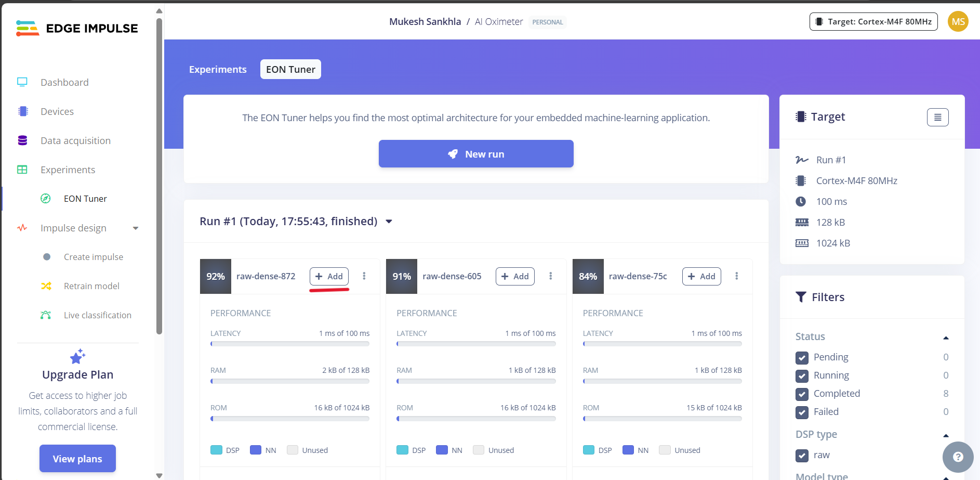980x480 pixels.
Task: Click the Unused legend swatch in raw-dense-75c
Action: click(665, 450)
